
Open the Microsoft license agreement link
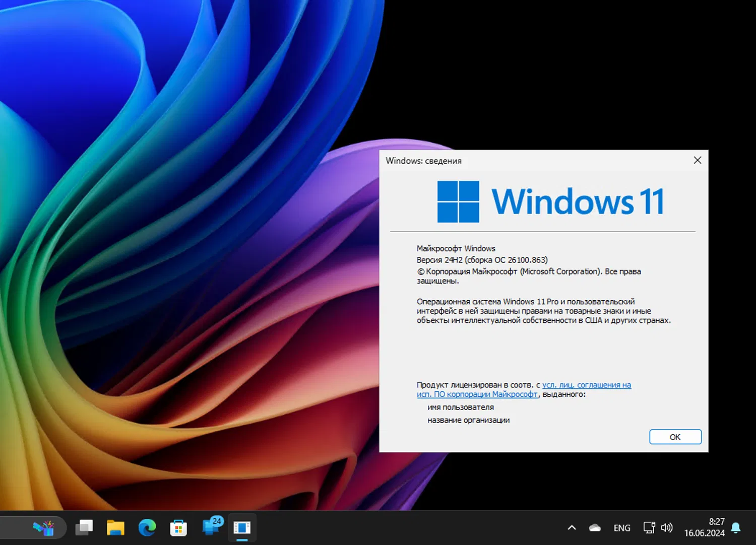coord(586,385)
